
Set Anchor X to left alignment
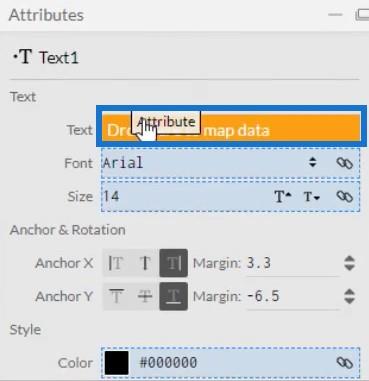point(116,263)
